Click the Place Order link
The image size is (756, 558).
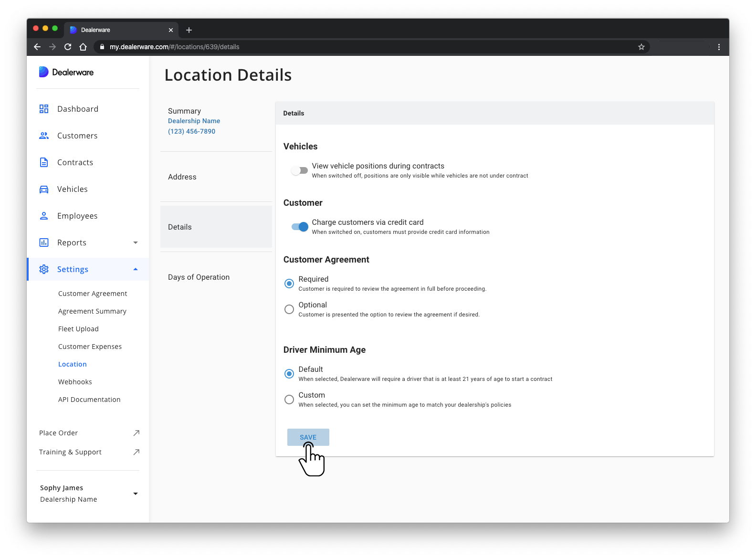[x=58, y=433]
